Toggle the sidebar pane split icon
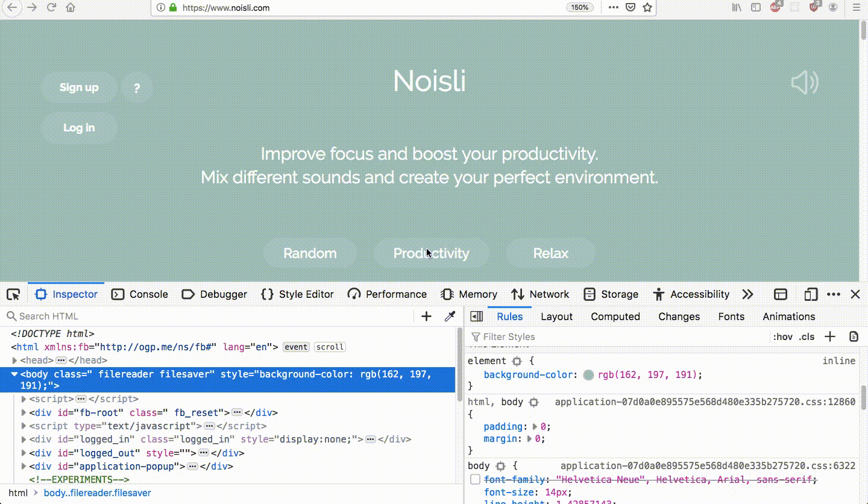Image resolution: width=868 pixels, height=504 pixels. tap(477, 317)
